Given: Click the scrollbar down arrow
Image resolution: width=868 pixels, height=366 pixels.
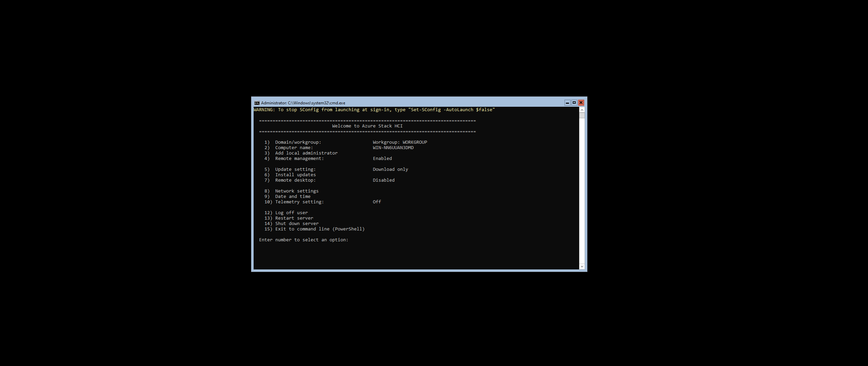Looking at the screenshot, I should click(x=582, y=266).
